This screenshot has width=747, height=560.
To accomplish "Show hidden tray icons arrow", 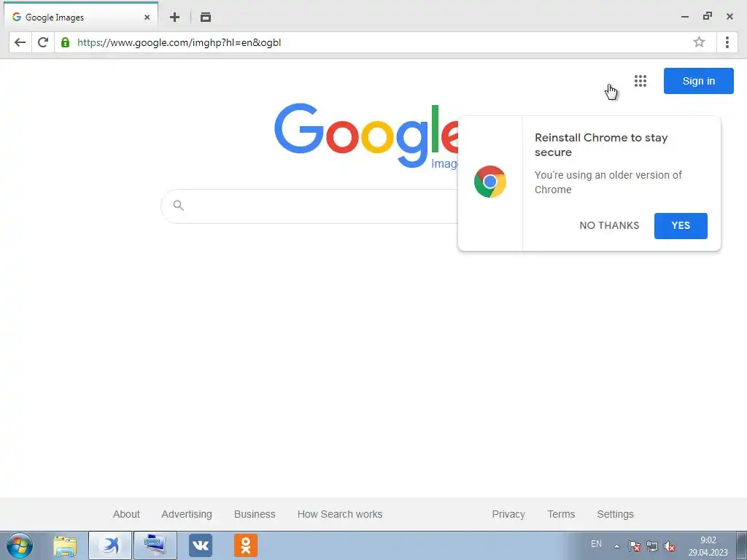I will [x=616, y=546].
